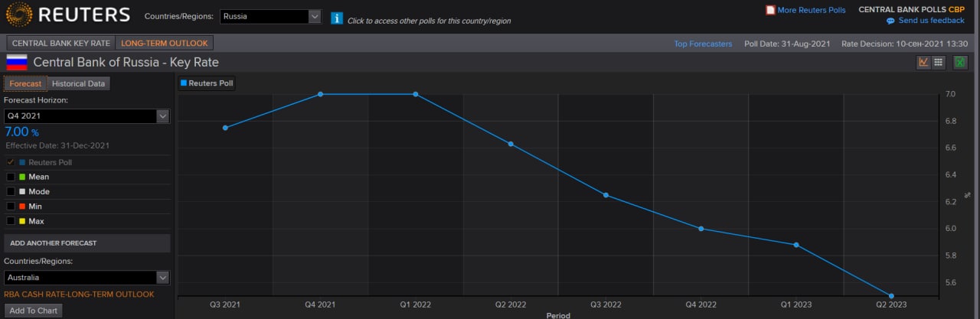This screenshot has height=319, width=980.
Task: Open the Central Bank Key Rate tab
Action: [x=61, y=44]
